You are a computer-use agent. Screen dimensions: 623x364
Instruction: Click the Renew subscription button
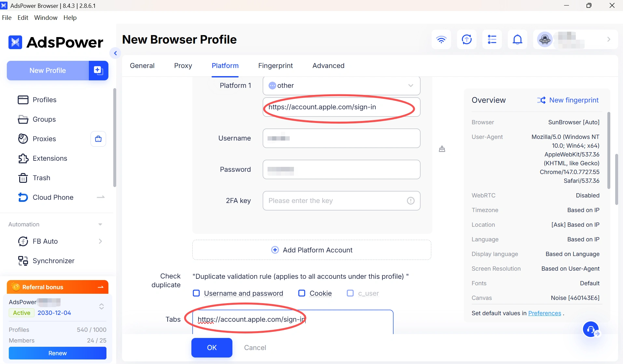tap(58, 353)
